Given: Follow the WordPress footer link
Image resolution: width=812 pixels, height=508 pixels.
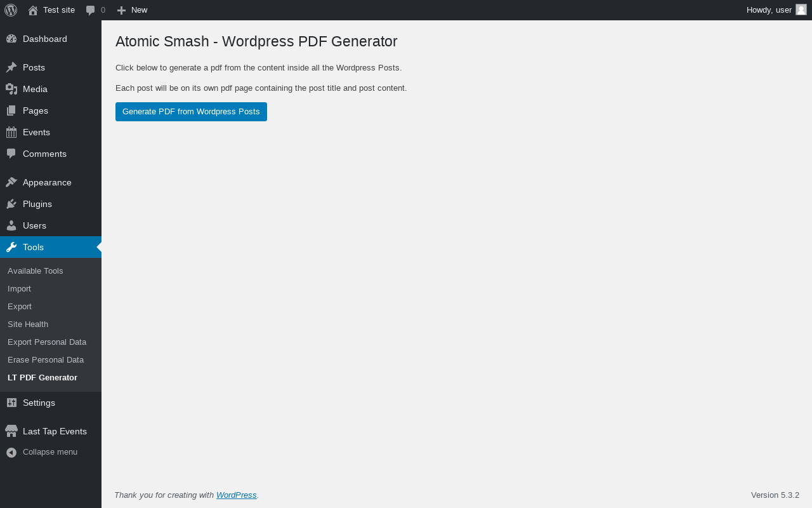Looking at the screenshot, I should [237, 495].
